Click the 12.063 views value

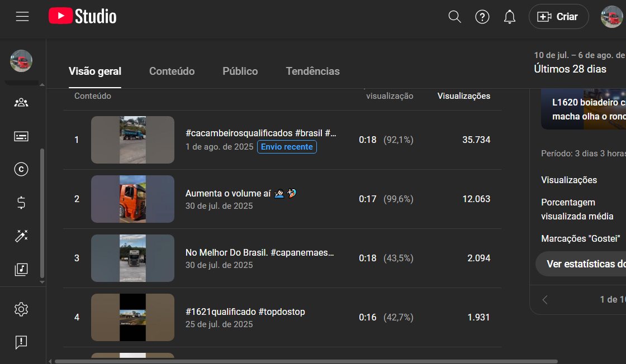pos(476,199)
